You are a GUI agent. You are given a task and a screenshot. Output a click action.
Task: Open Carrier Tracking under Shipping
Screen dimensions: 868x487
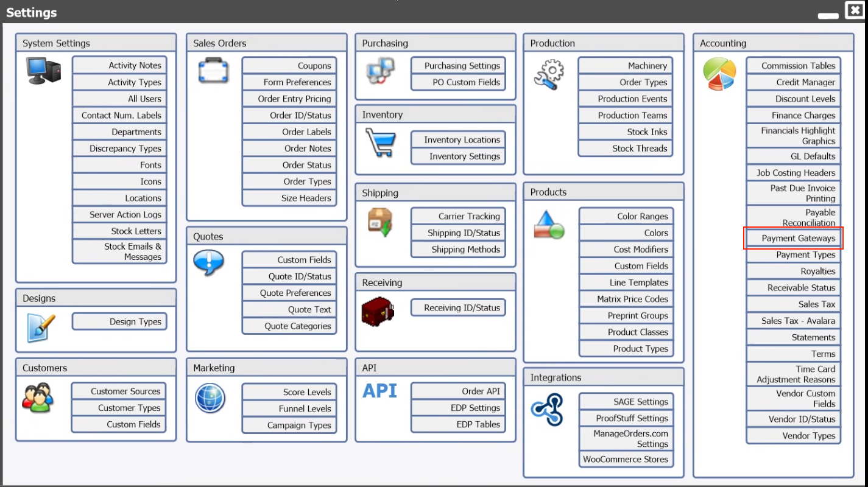point(458,216)
